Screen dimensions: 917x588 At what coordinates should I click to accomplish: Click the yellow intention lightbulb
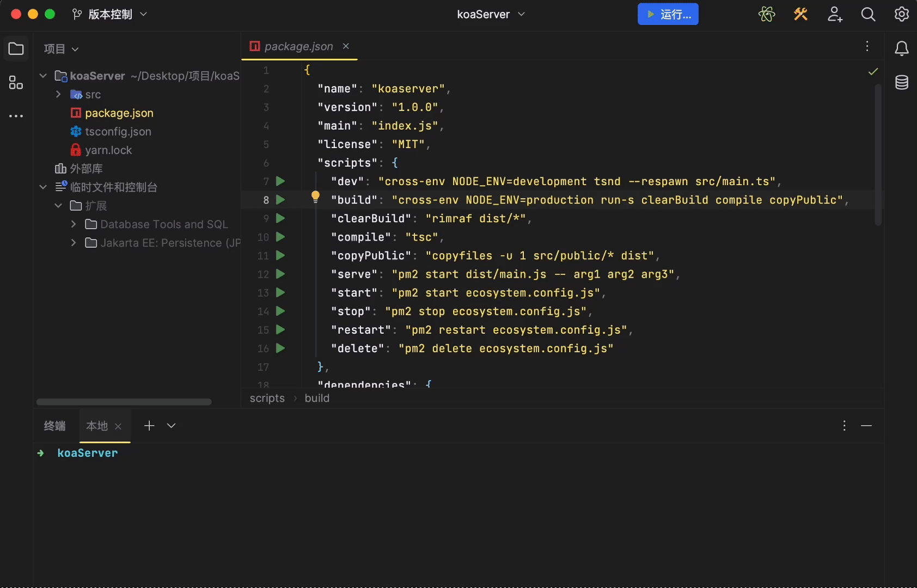point(315,197)
